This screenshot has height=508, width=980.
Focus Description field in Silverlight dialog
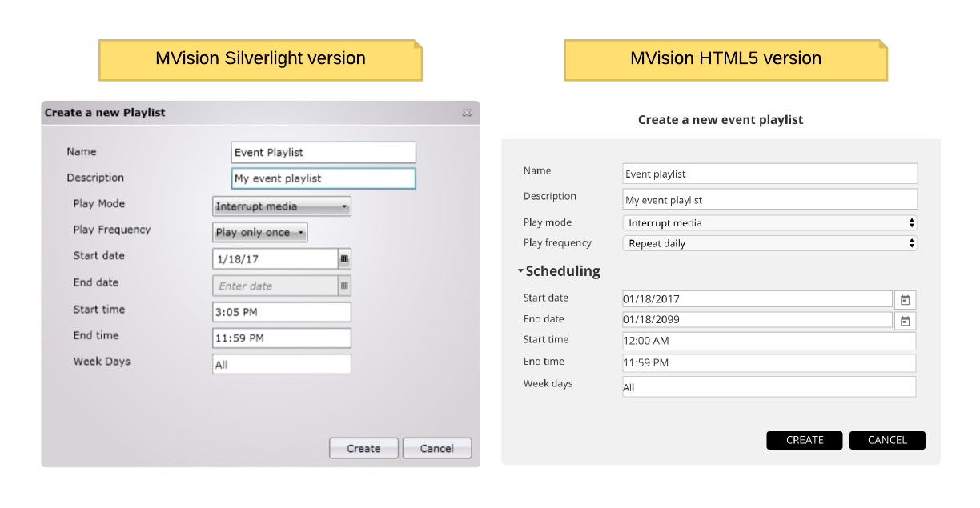323,178
